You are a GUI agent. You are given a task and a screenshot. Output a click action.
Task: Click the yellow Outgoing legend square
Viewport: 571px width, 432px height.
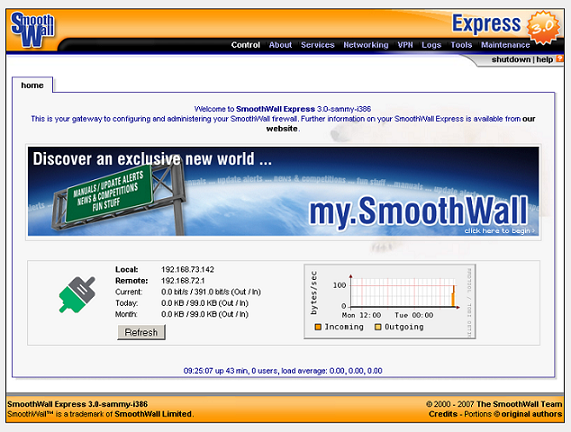378,327
